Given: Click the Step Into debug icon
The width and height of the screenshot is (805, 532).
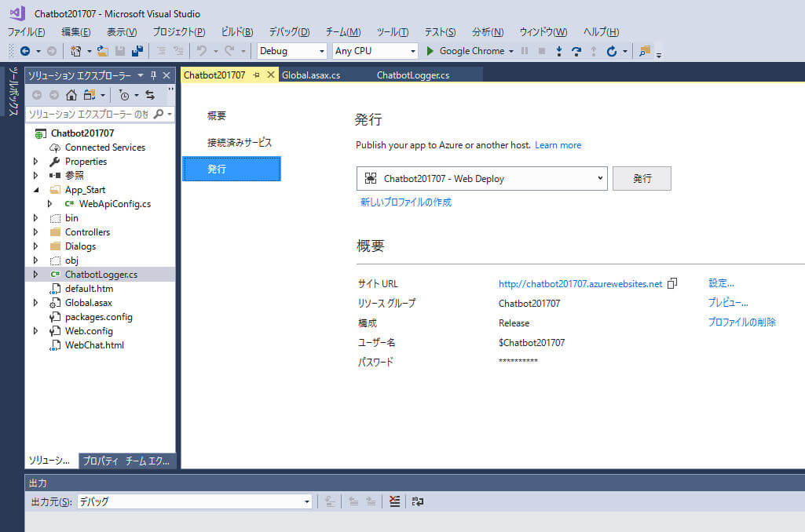Looking at the screenshot, I should tap(559, 51).
